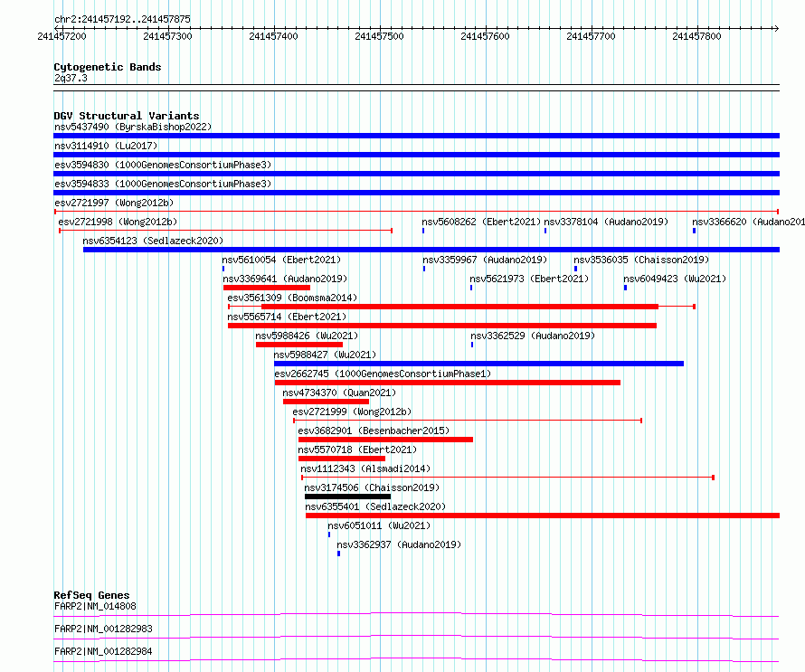Click nsv5610054 (Ebert2021) label
This screenshot has height=672, width=805.
coord(281,260)
